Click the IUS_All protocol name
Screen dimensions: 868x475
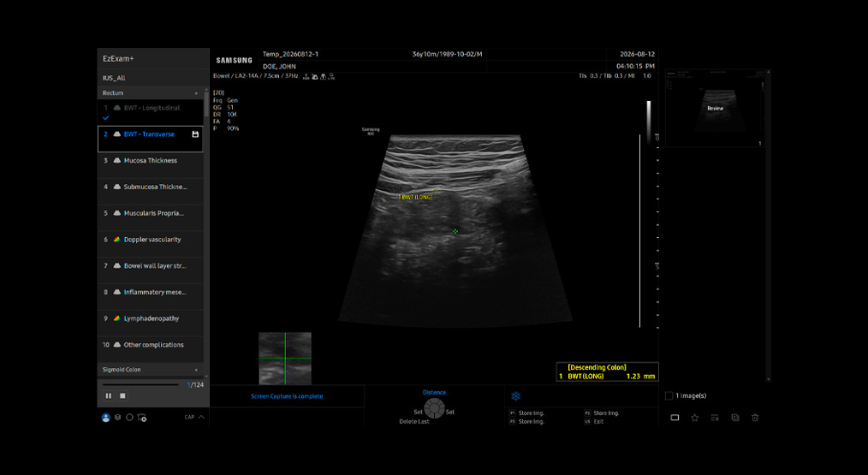[114, 78]
